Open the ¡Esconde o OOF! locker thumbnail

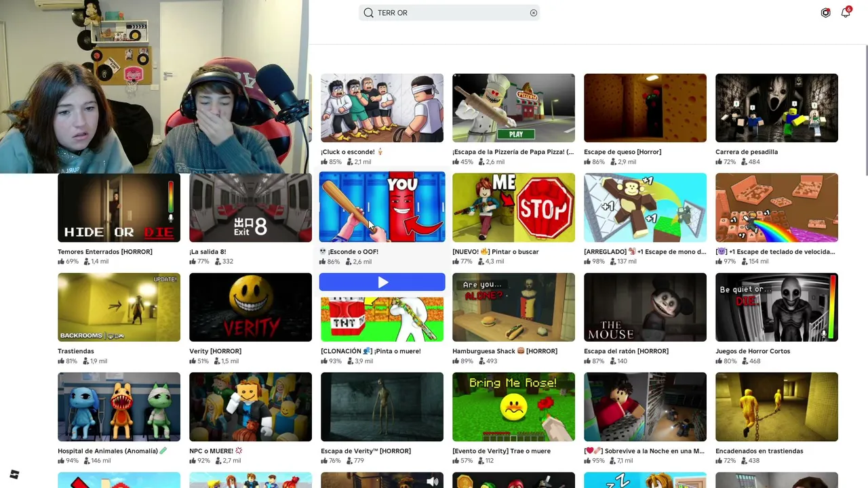pyautogui.click(x=382, y=207)
